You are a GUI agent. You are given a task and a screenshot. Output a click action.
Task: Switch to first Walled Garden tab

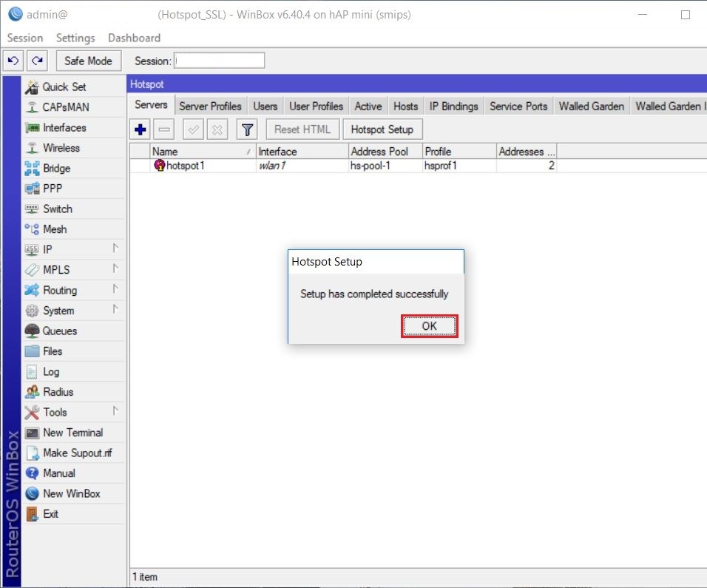coord(592,107)
